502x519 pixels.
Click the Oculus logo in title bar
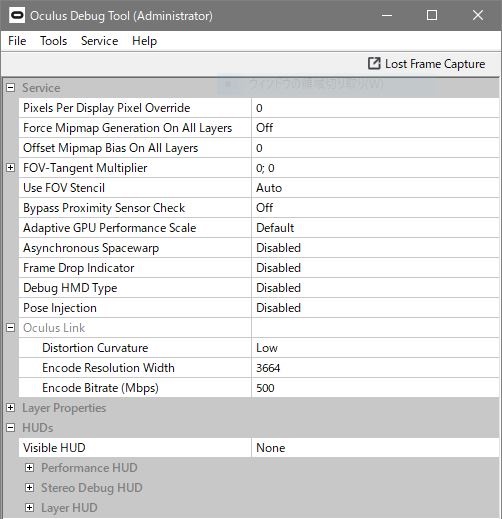[x=17, y=16]
